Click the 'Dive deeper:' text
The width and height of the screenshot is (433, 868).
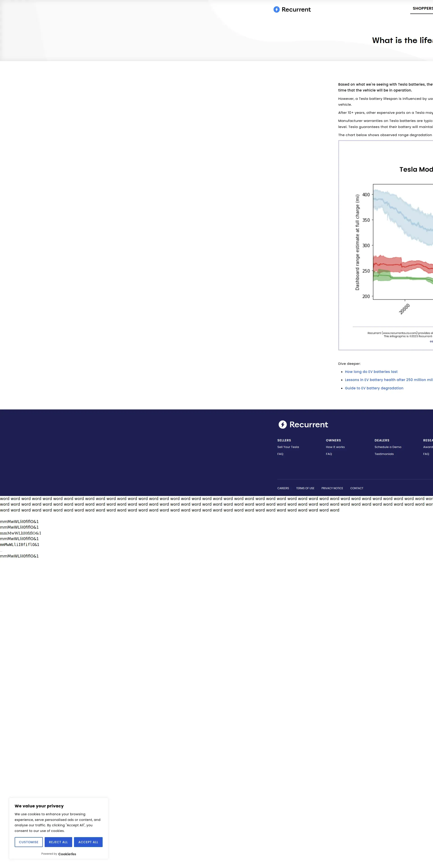tap(349, 363)
